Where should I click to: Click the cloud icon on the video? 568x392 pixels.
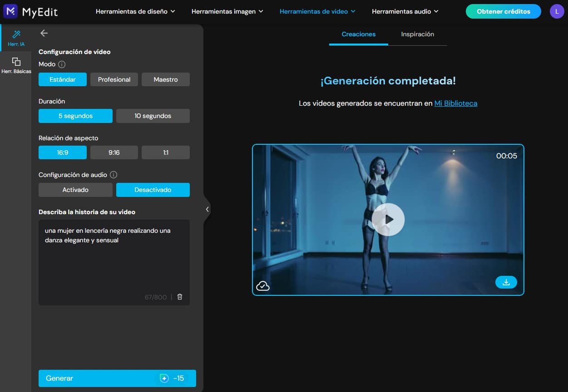tap(263, 285)
